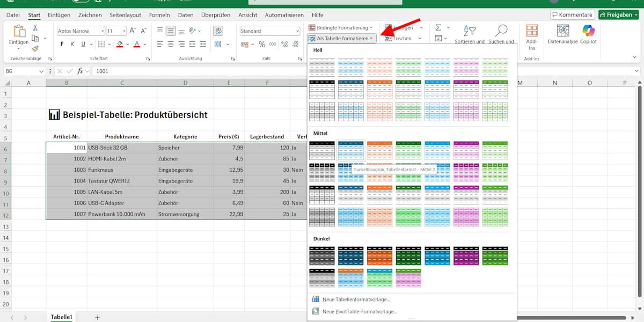644x322 pixels.
Task: Toggle top vertical alignment
Action: coord(160,31)
